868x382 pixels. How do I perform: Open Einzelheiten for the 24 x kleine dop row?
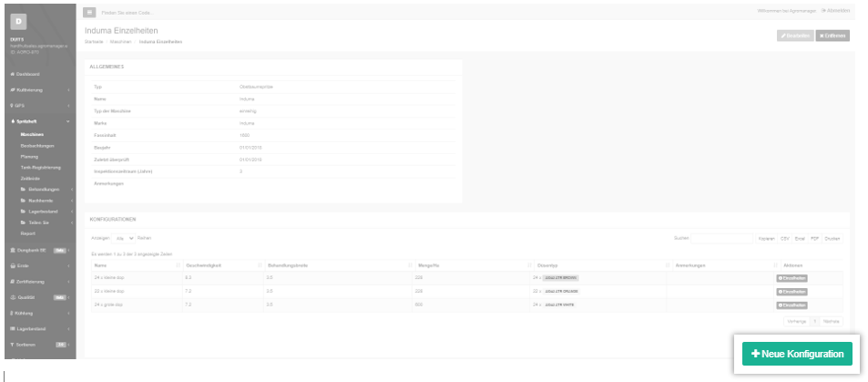791,278
